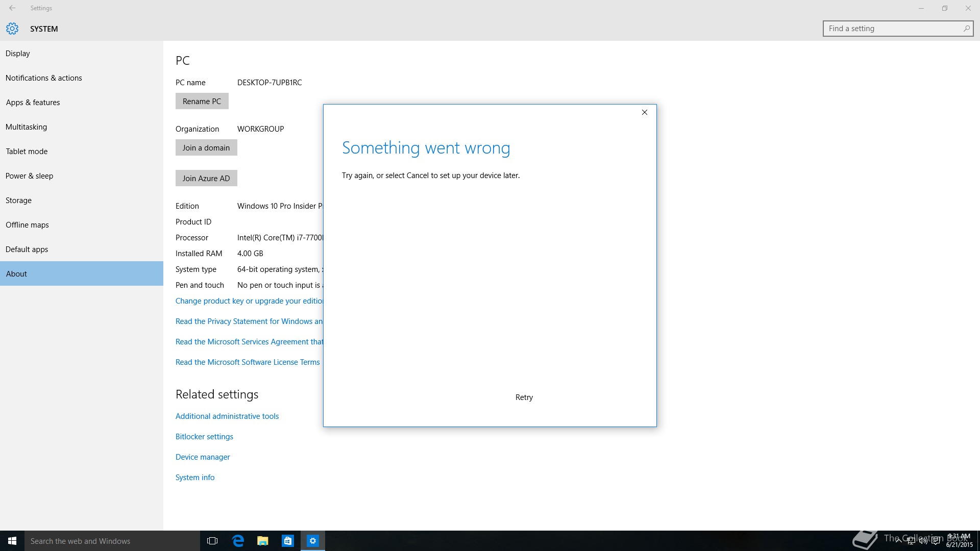Click Change product key or upgrade link

(249, 301)
